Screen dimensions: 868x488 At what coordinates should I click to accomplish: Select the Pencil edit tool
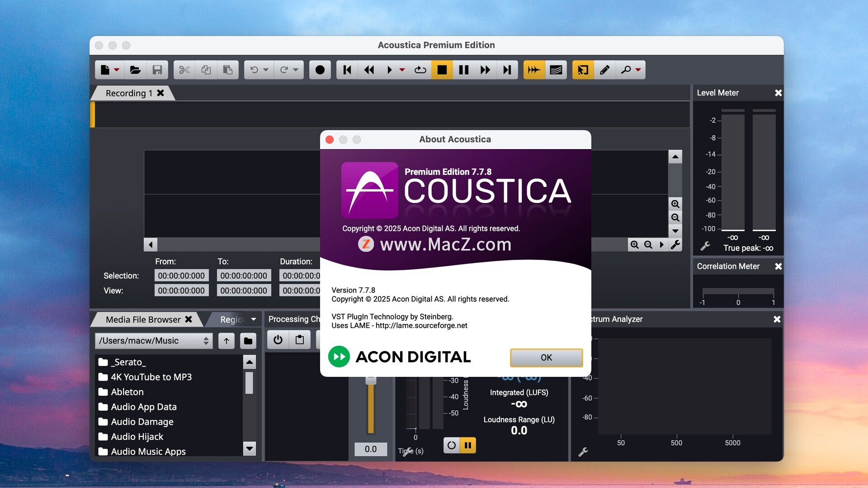coord(605,70)
